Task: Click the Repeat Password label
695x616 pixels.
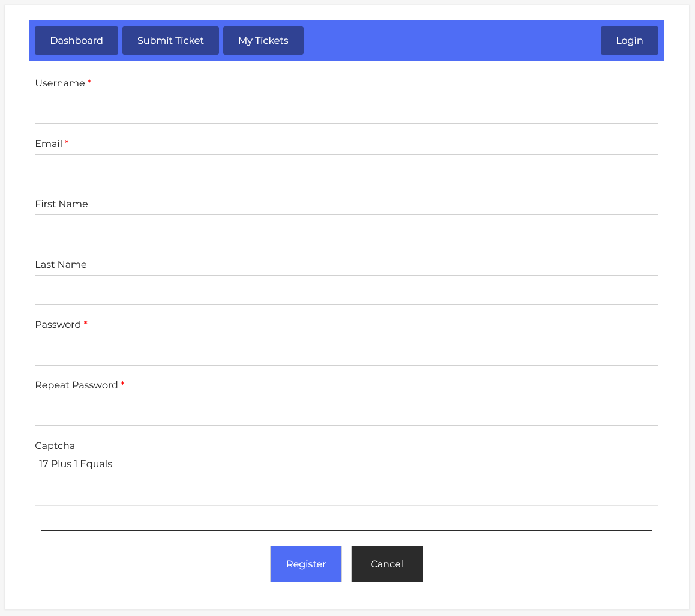Action: click(x=76, y=385)
